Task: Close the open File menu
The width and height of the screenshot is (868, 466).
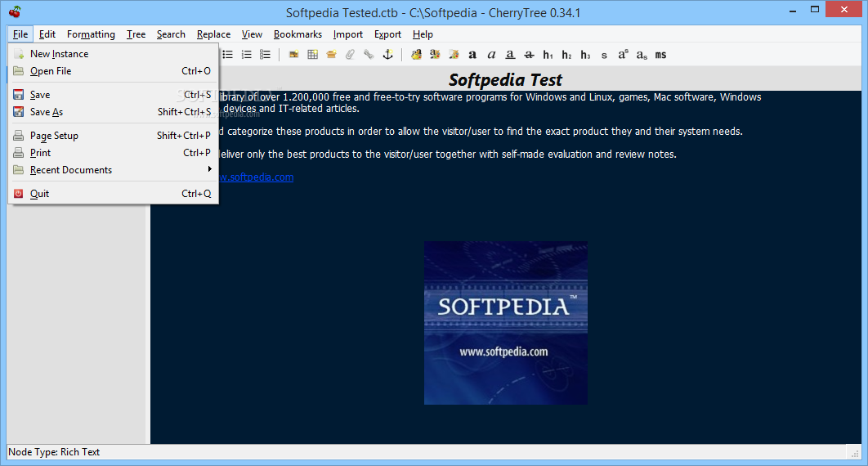Action: coord(20,34)
